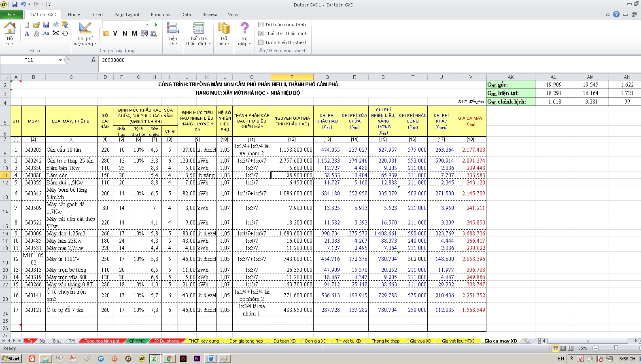The height and width of the screenshot is (364, 641).
Task: Open the Tong hop kinh phi sheet tab
Action: tap(102, 341)
